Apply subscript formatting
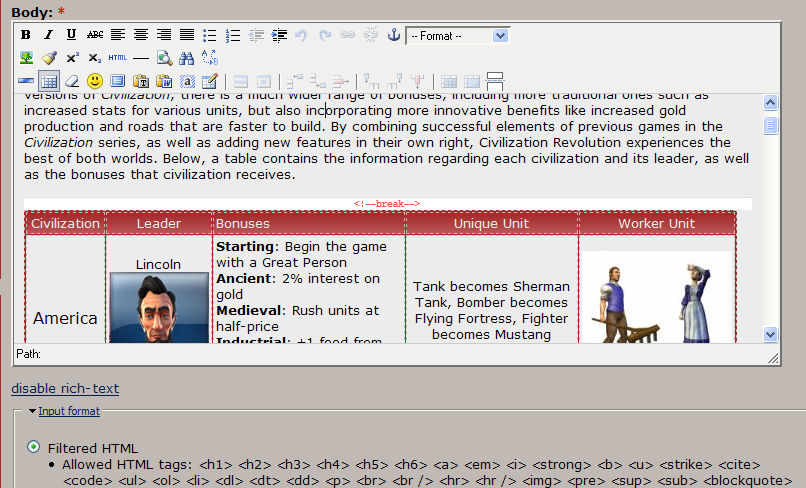The image size is (806, 488). (95, 58)
